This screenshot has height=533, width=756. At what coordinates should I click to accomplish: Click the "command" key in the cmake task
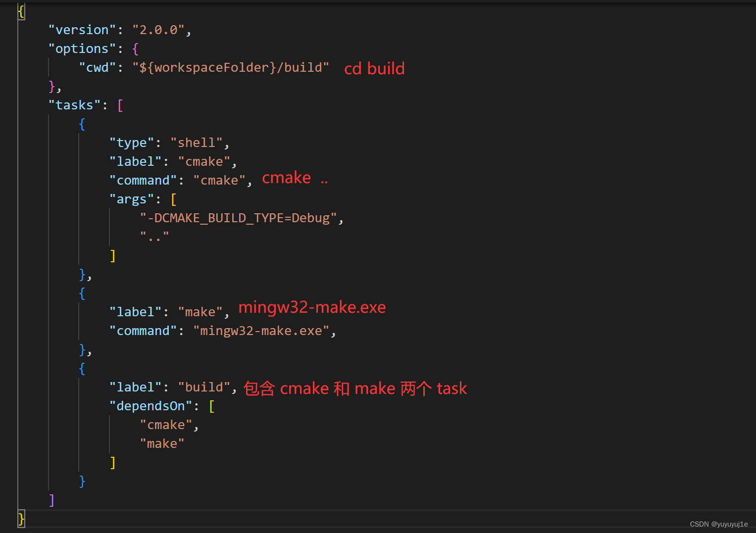pos(143,180)
